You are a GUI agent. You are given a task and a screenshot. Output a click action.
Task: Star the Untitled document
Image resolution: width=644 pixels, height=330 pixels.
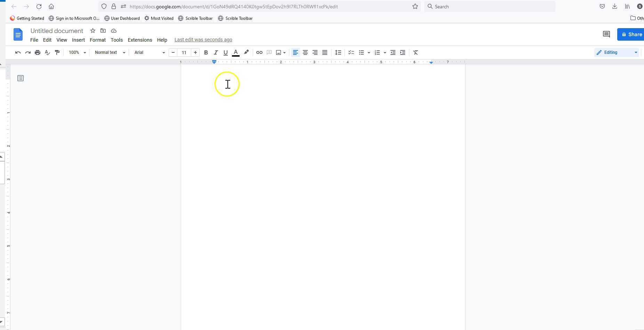pyautogui.click(x=93, y=31)
